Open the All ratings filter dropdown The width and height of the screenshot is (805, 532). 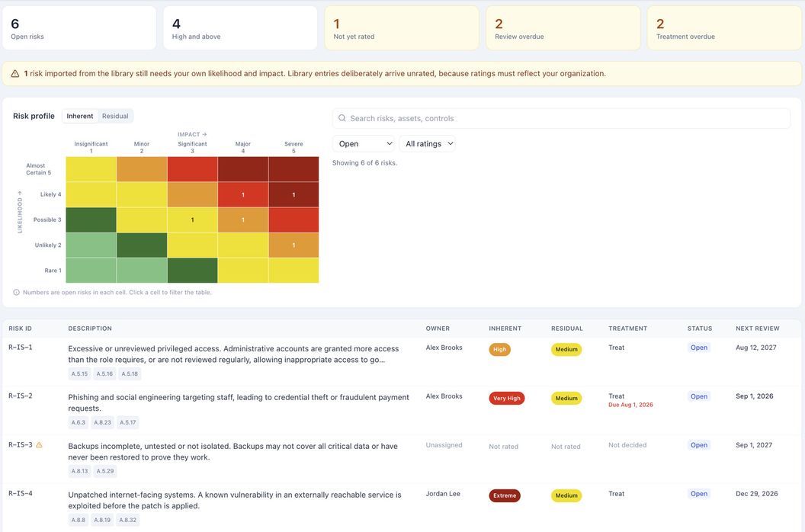pos(428,144)
